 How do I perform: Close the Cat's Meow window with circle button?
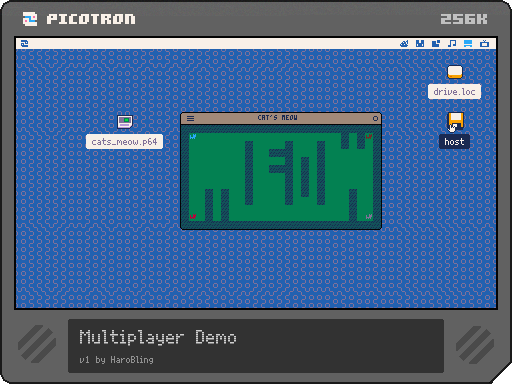(375, 118)
